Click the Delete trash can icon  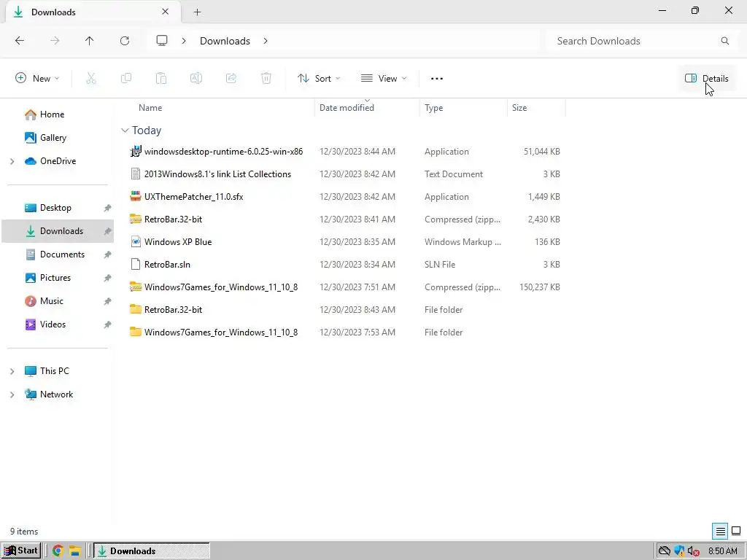coord(266,79)
